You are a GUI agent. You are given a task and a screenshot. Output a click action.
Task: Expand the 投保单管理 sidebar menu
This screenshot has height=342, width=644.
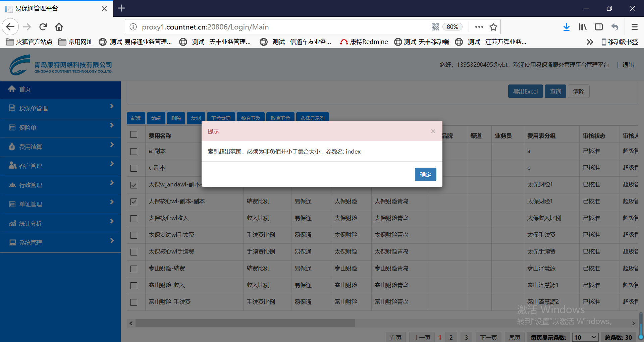coord(60,108)
